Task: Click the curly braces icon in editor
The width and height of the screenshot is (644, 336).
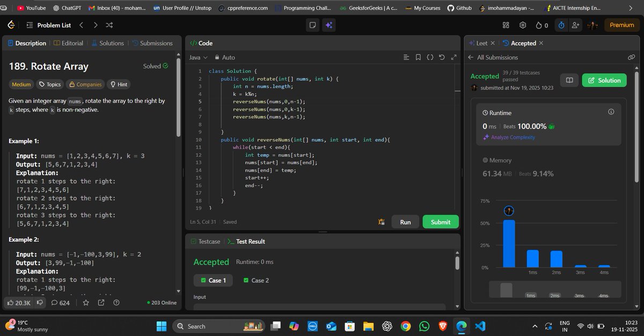Action: (430, 57)
